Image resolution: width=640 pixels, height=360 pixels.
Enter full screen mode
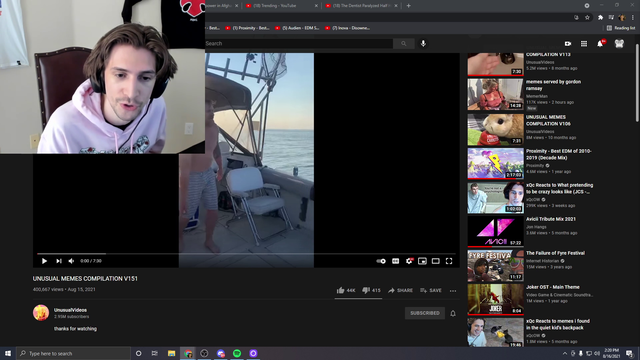coord(449,261)
